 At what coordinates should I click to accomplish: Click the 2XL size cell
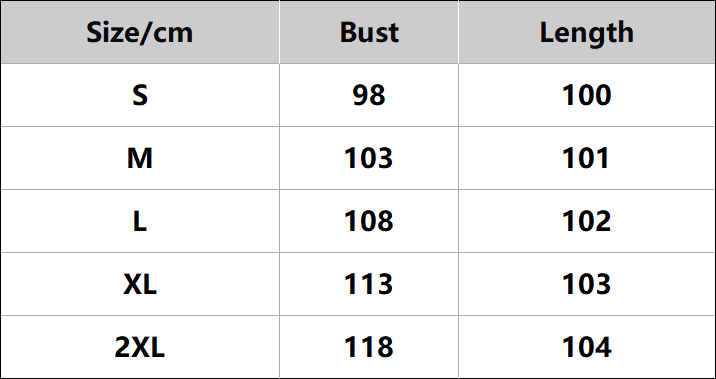click(x=140, y=347)
